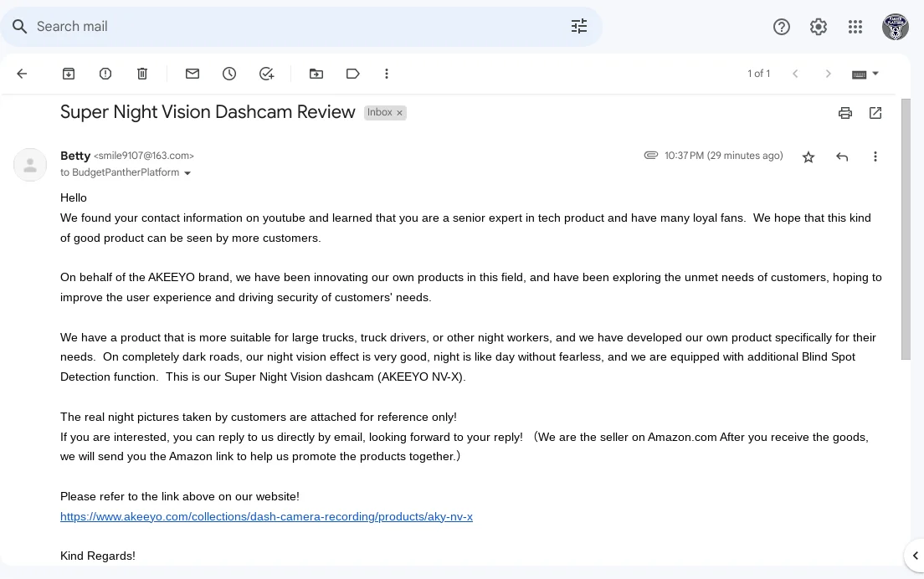Click the attachment paperclip icon
The height and width of the screenshot is (579, 924).
coord(650,156)
